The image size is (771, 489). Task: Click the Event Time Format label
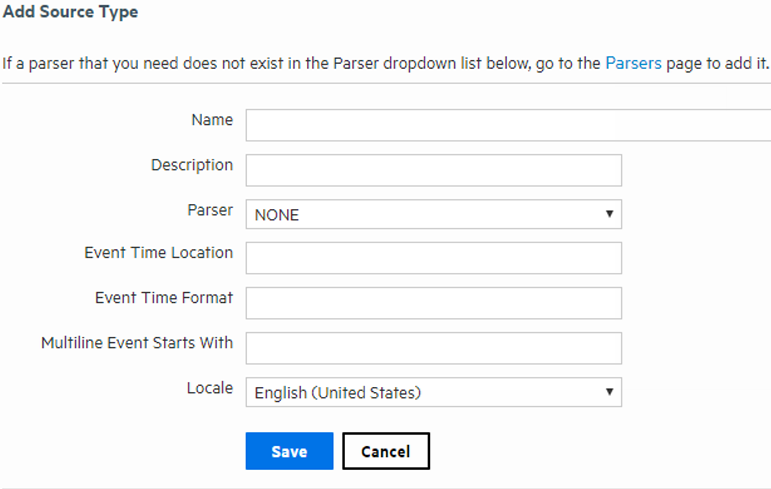point(164,297)
